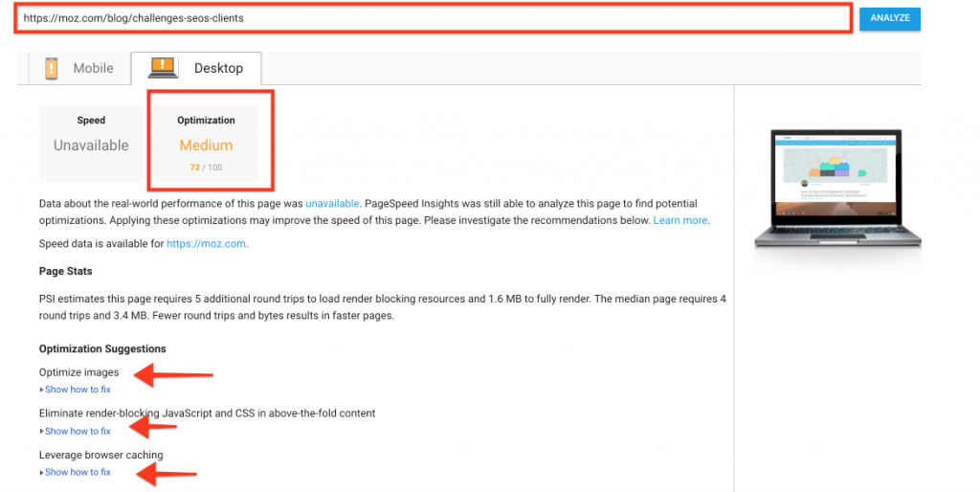Viewport: 980px width, 492px height.
Task: Click the 'Eliminate render-blocking JavaScript and CSS' text
Action: 207,414
